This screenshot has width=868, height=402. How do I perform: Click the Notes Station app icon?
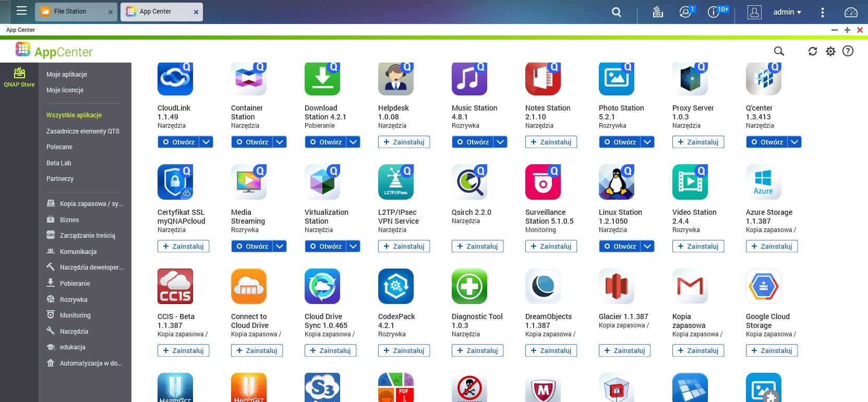point(543,78)
